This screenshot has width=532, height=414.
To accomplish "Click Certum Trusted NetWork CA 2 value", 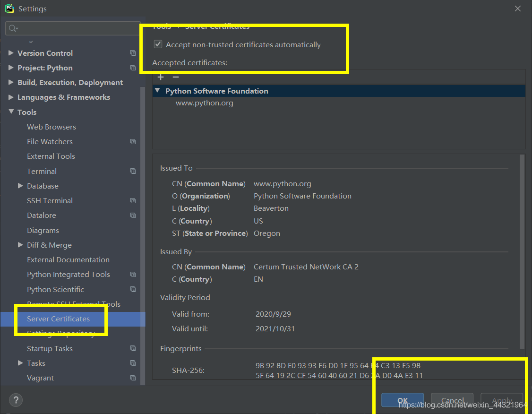I will click(x=306, y=267).
